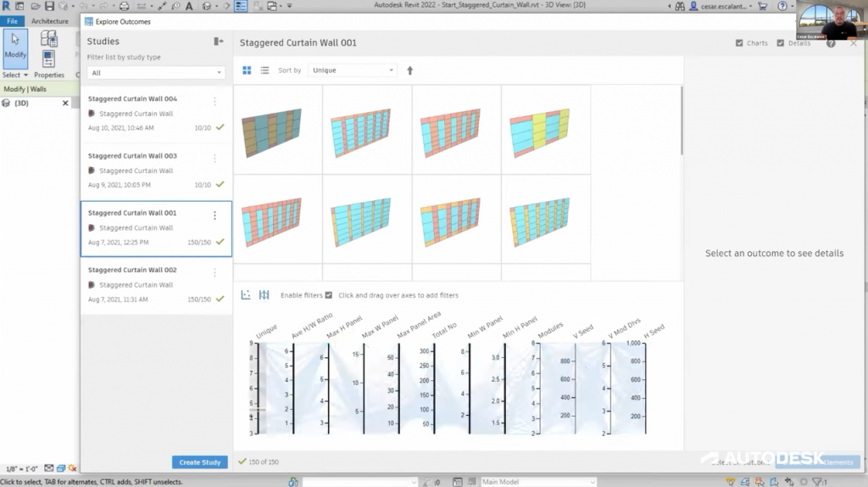The image size is (868, 487).
Task: Open options menu for Staggered Curtain Wall 001
Action: [x=214, y=215]
